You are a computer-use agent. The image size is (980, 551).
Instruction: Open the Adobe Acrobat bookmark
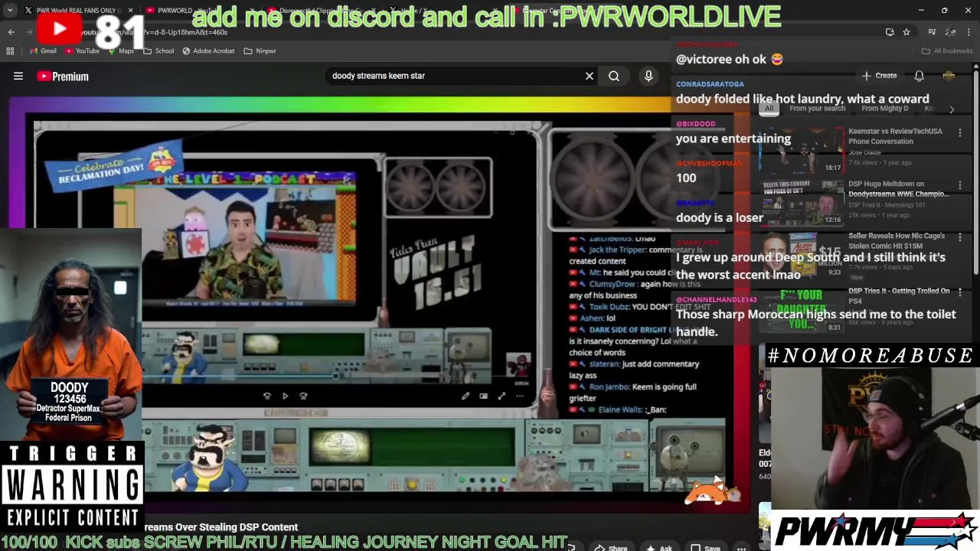click(208, 51)
